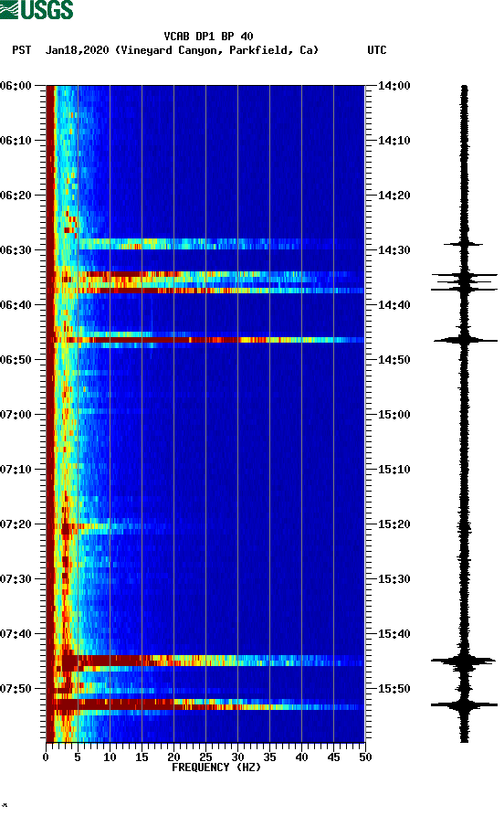Click the seismogram spike near 14:47 UTC

[x=465, y=340]
